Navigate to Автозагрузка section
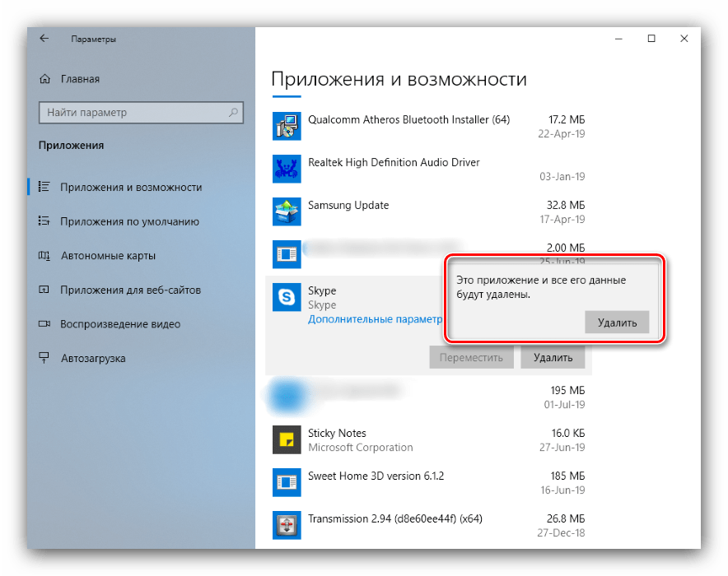The image size is (728, 576). pos(93,359)
